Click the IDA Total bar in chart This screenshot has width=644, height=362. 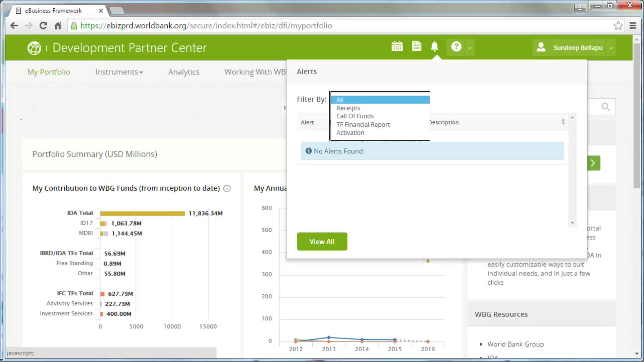click(x=143, y=214)
